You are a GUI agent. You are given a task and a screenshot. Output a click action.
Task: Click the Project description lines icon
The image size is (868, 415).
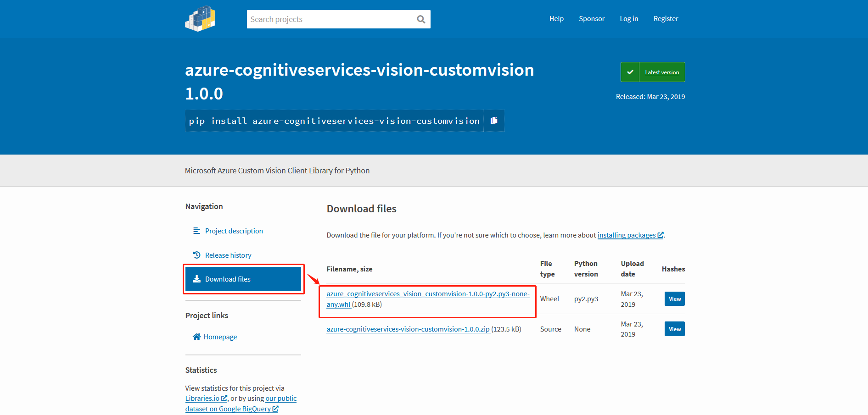(196, 231)
